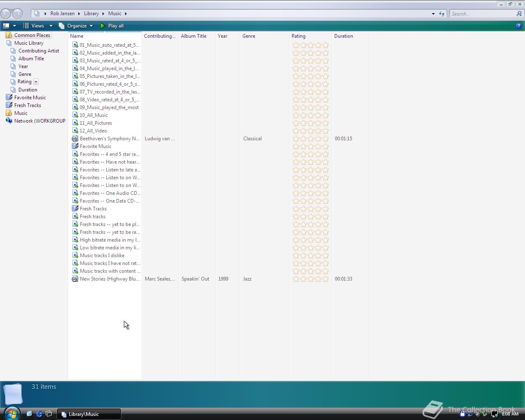Click Library breadcrumb segment
Viewport: 525px width, 420px height.
pyautogui.click(x=91, y=14)
